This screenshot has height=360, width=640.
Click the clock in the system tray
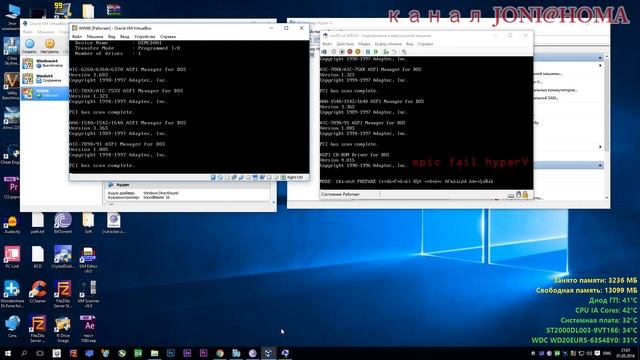pos(626,353)
